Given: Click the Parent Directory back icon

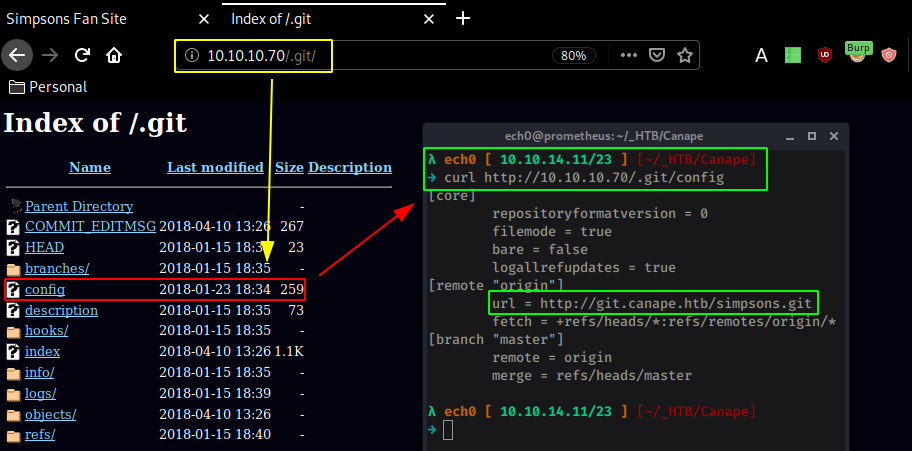Looking at the screenshot, I should (14, 206).
